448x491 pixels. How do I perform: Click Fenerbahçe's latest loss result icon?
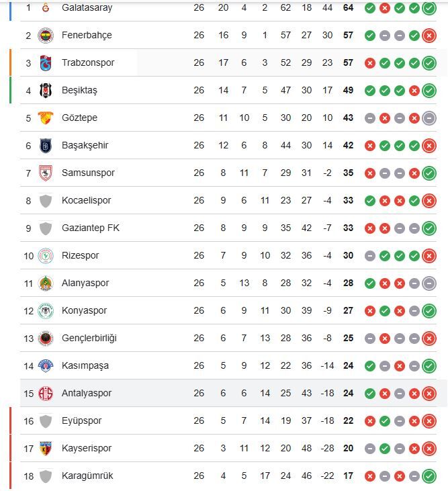(429, 36)
